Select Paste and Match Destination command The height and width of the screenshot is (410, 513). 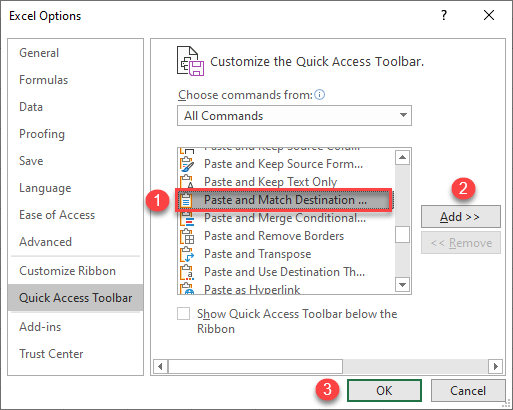pos(286,200)
